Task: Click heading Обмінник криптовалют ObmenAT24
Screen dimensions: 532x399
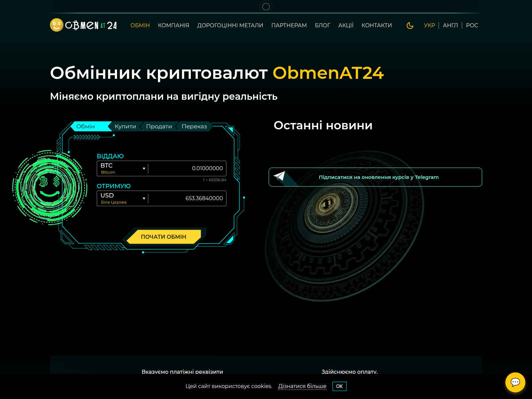Action: [217, 73]
